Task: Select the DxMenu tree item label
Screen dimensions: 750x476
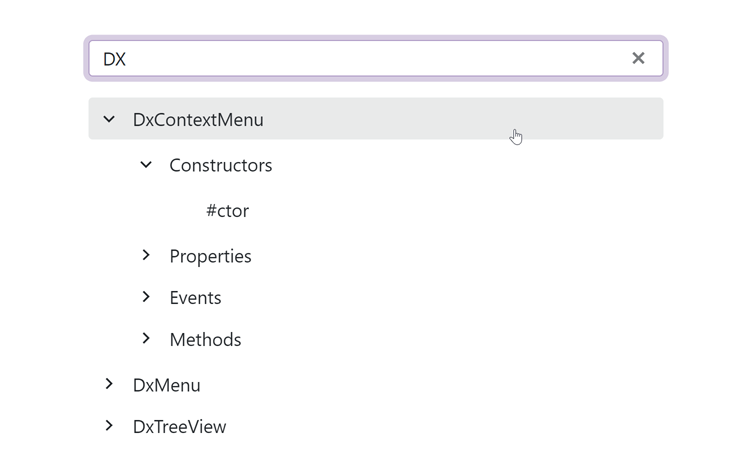Action: [x=166, y=385]
